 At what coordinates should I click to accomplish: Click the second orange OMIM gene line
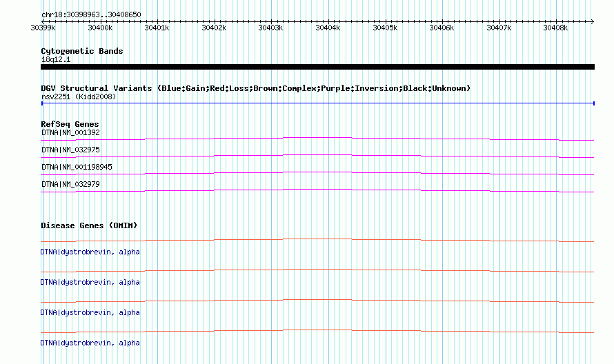tap(317, 270)
